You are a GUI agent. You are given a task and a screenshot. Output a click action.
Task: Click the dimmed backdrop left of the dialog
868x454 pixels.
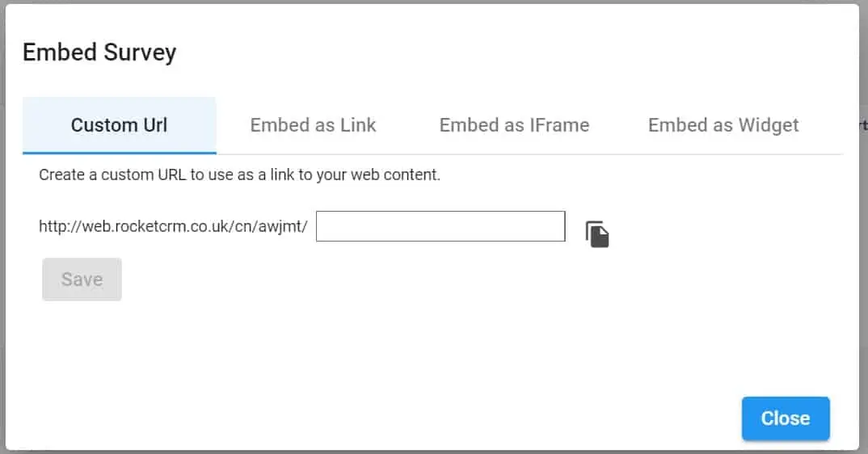coord(2,227)
